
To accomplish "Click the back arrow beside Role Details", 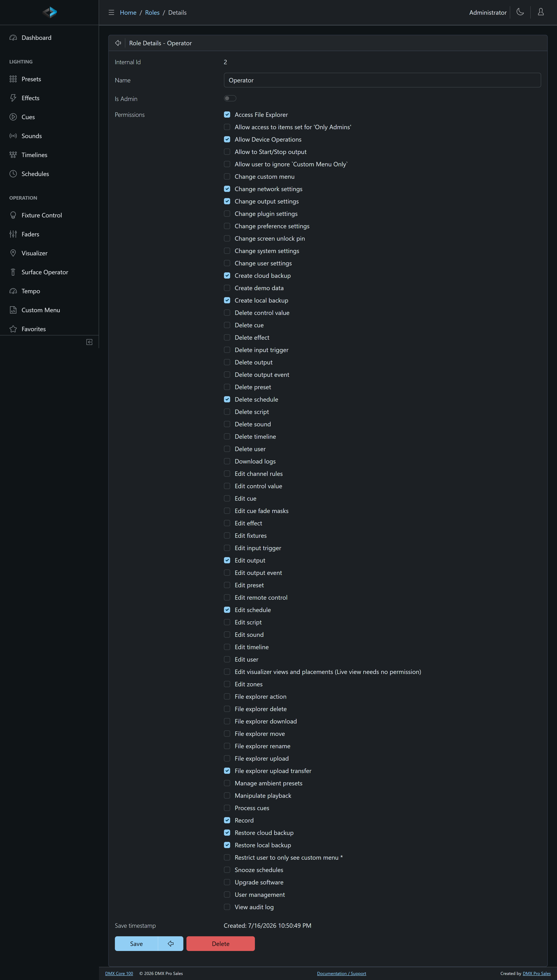I will [118, 43].
